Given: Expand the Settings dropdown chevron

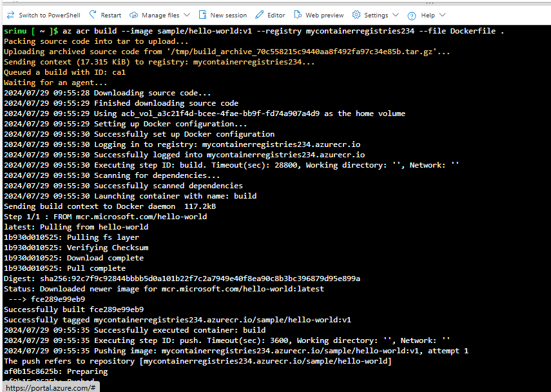Looking at the screenshot, I should point(395,15).
